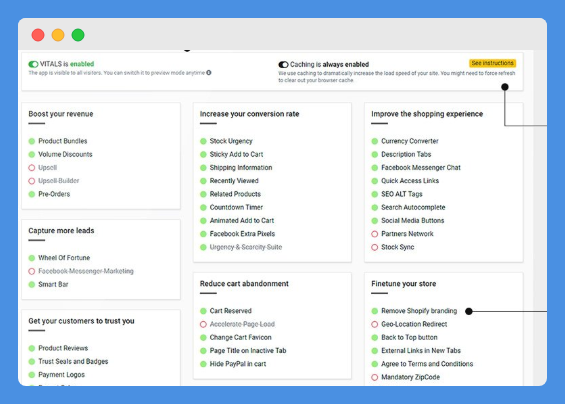Image resolution: width=565 pixels, height=404 pixels.
Task: Click the Mandatory ZipCode item
Action: coord(410,377)
